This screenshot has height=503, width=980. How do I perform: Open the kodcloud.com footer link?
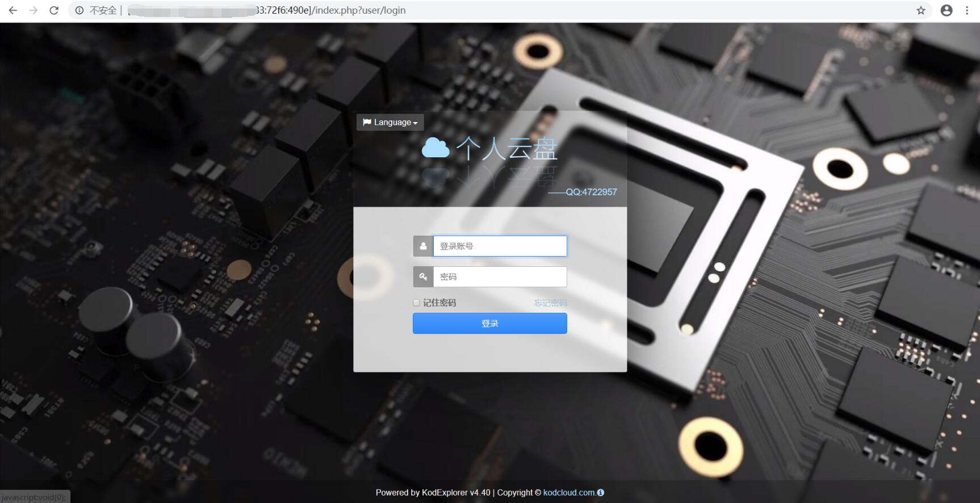(568, 493)
